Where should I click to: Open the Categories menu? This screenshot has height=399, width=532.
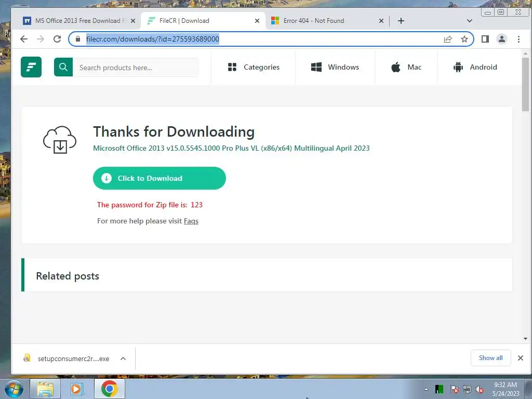pos(254,67)
